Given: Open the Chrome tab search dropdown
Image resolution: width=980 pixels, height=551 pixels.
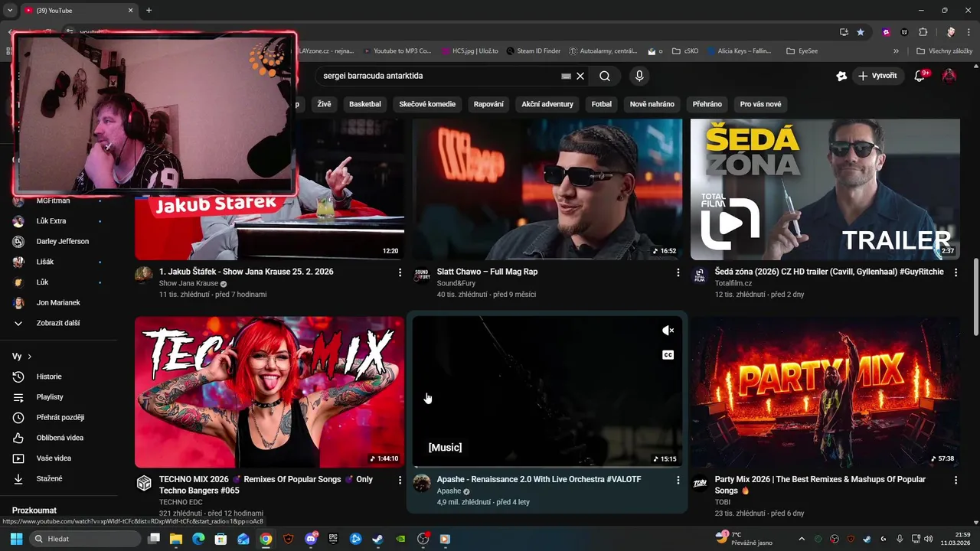Looking at the screenshot, I should (x=10, y=10).
